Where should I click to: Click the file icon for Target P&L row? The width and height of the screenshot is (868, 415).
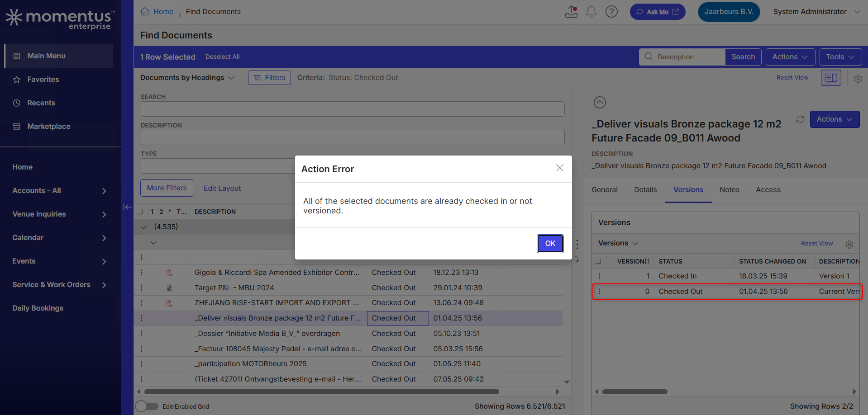tap(169, 288)
